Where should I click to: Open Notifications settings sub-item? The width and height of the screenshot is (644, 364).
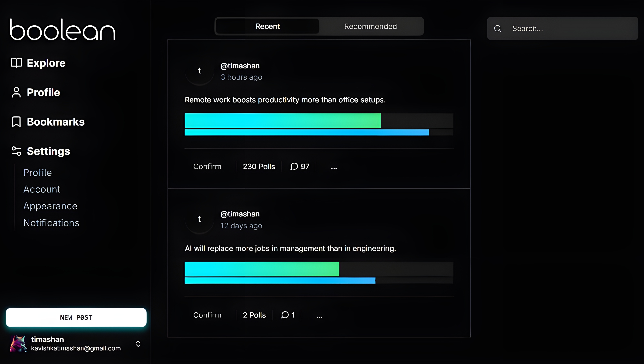[51, 223]
